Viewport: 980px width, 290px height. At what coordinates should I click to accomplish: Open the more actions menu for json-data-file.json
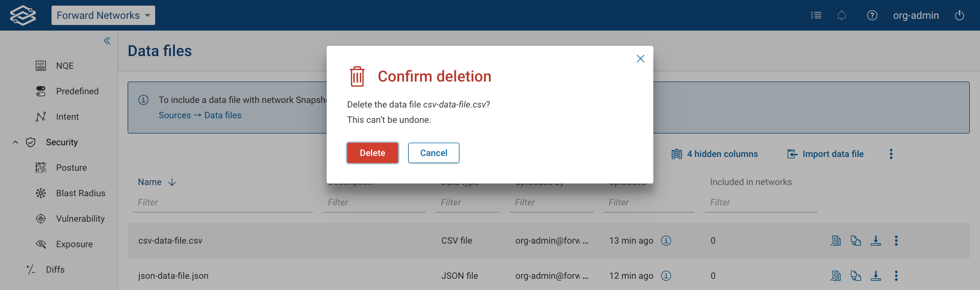(896, 276)
